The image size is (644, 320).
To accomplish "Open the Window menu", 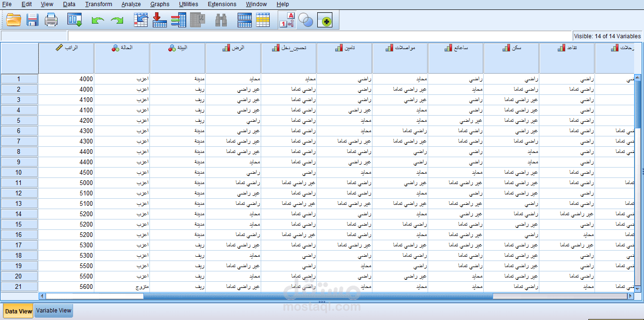I will pos(256,4).
